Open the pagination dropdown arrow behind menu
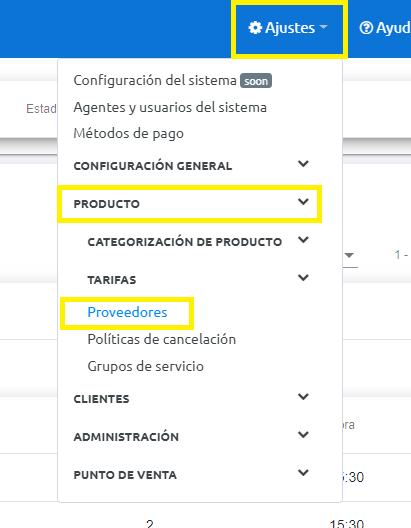This screenshot has height=528, width=411. pyautogui.click(x=349, y=256)
